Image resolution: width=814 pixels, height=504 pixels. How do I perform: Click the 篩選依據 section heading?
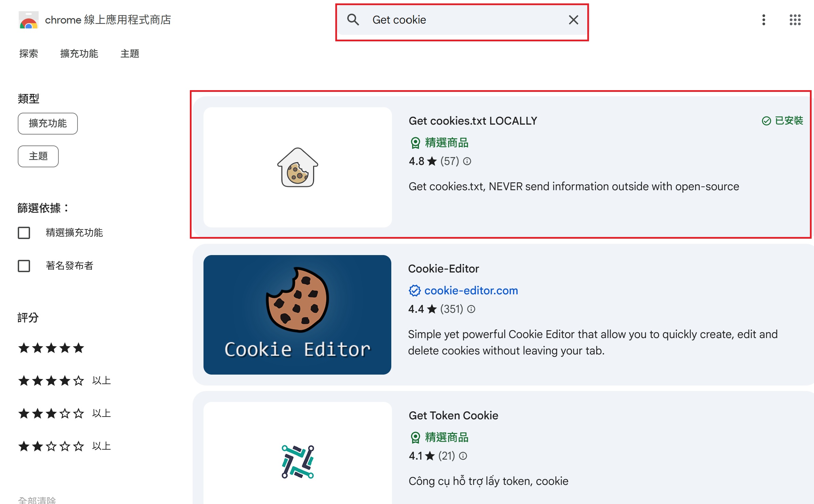(43, 208)
